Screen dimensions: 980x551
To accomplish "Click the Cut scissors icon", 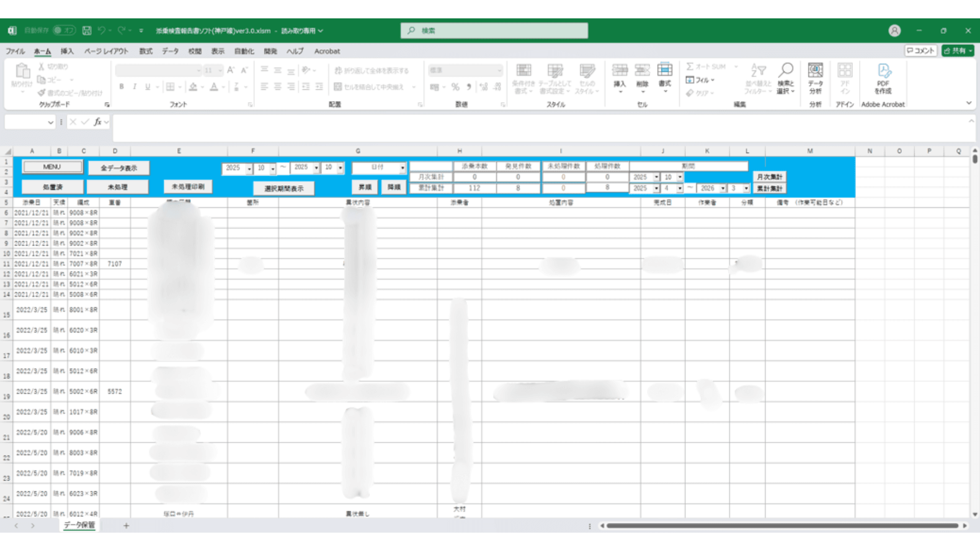I will pos(41,66).
